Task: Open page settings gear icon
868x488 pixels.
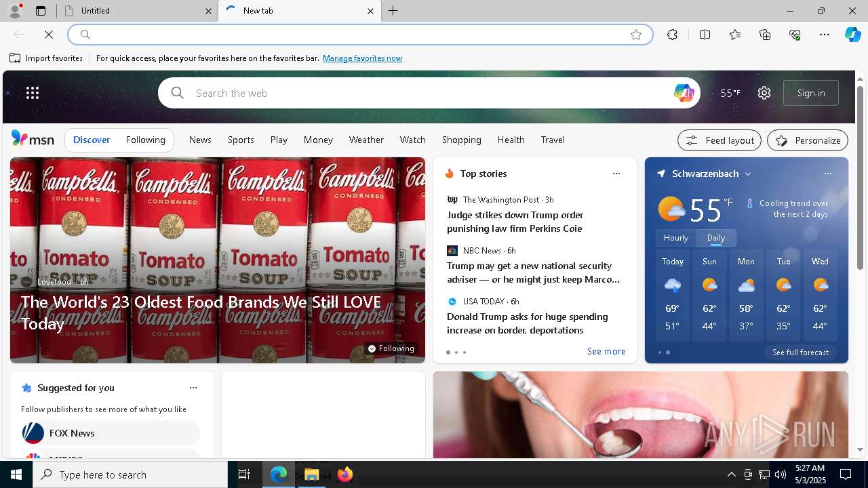Action: point(764,93)
